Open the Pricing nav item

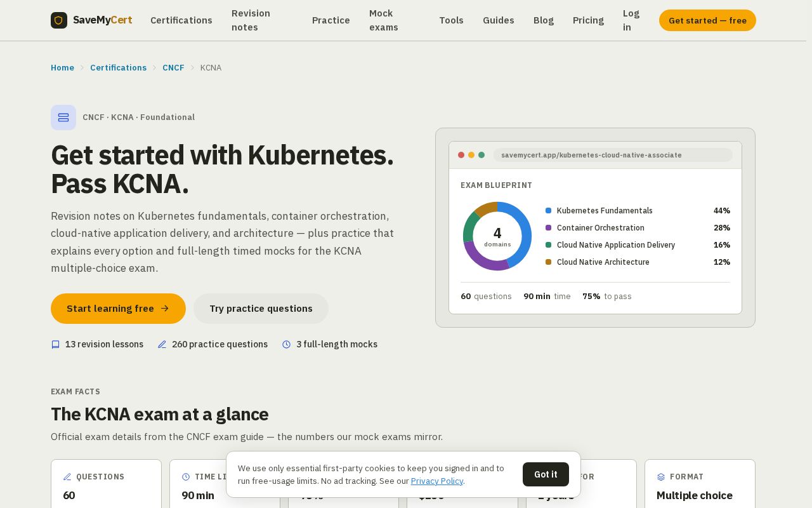coord(588,20)
